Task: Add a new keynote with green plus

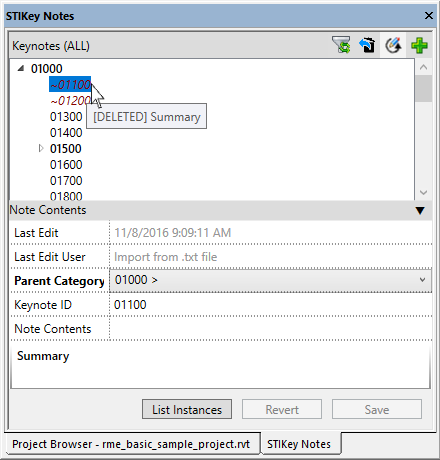Action: coord(419,45)
